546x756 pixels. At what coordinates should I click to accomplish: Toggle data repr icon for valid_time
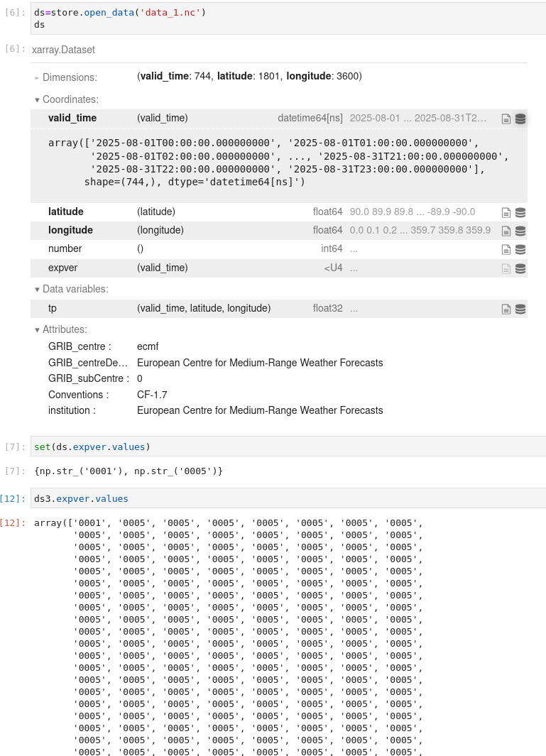(x=520, y=119)
